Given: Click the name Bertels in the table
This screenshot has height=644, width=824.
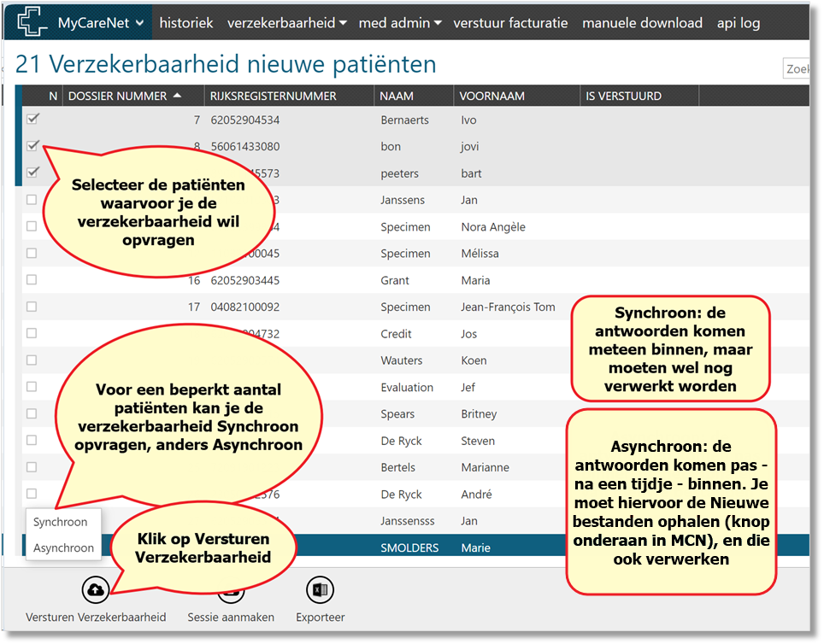Looking at the screenshot, I should 397,467.
